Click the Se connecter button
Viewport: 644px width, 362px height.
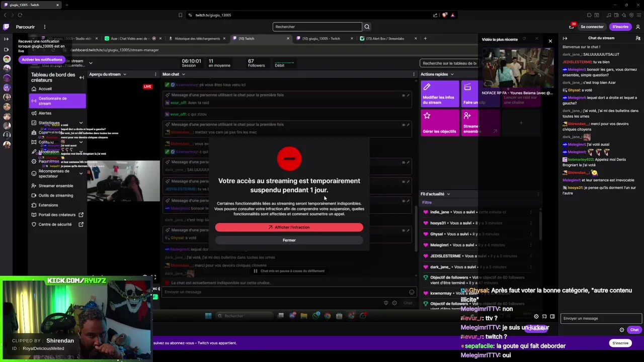pyautogui.click(x=592, y=27)
